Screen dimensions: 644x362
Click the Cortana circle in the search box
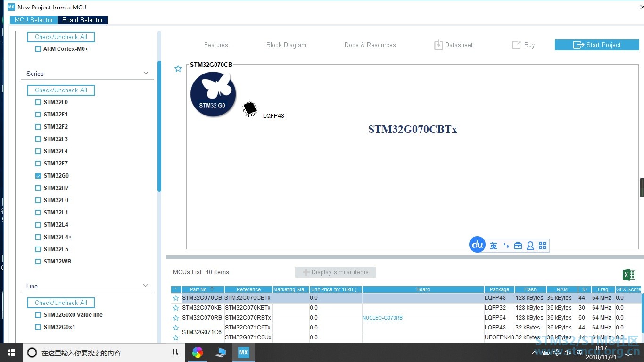click(32, 353)
